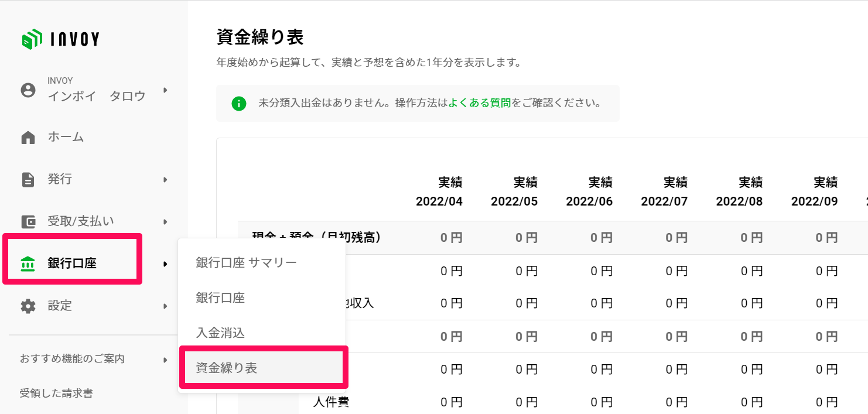868x414 pixels.
Task: Click the INVOY logo icon
Action: [32, 39]
